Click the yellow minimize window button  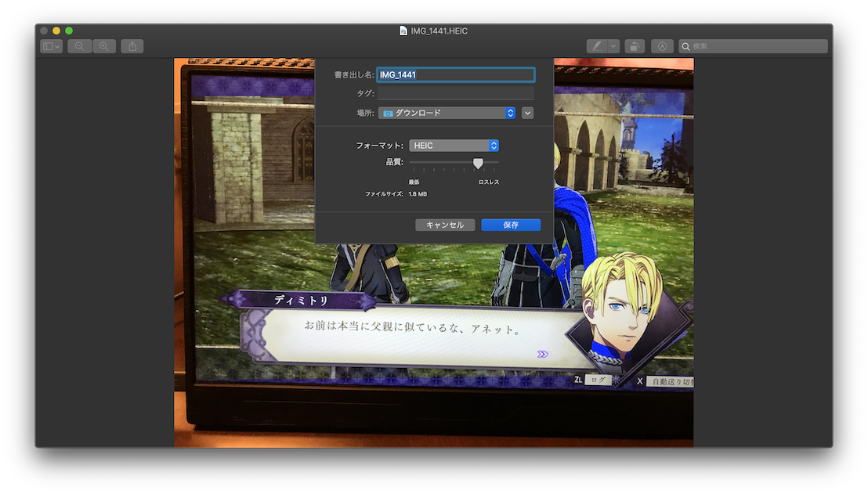pyautogui.click(x=56, y=31)
